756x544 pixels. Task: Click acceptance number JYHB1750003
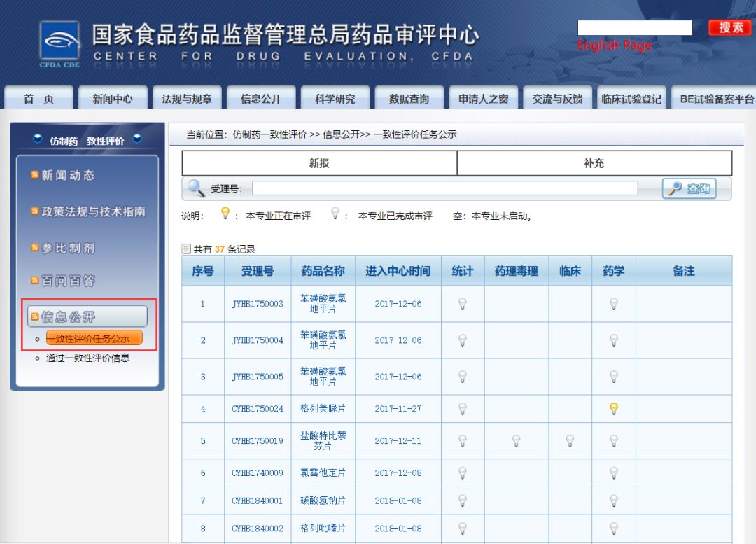coord(258,304)
